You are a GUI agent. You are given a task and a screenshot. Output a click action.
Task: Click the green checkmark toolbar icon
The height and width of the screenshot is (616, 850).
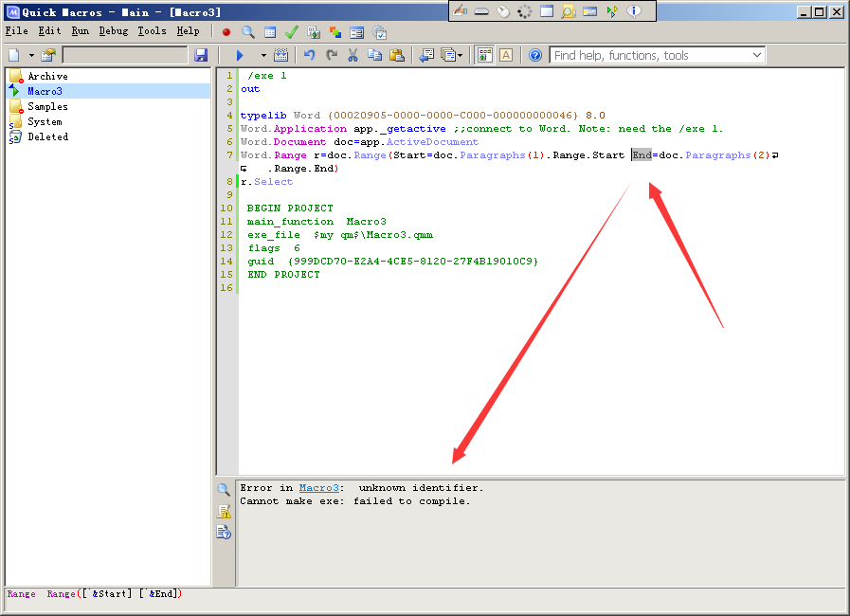(292, 32)
